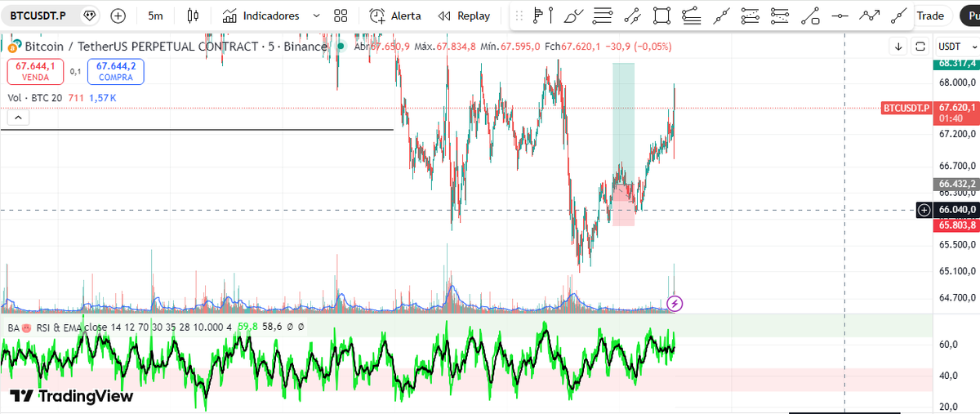Click the 68.317,4 green price label
This screenshot has height=414, width=980.
click(x=955, y=63)
